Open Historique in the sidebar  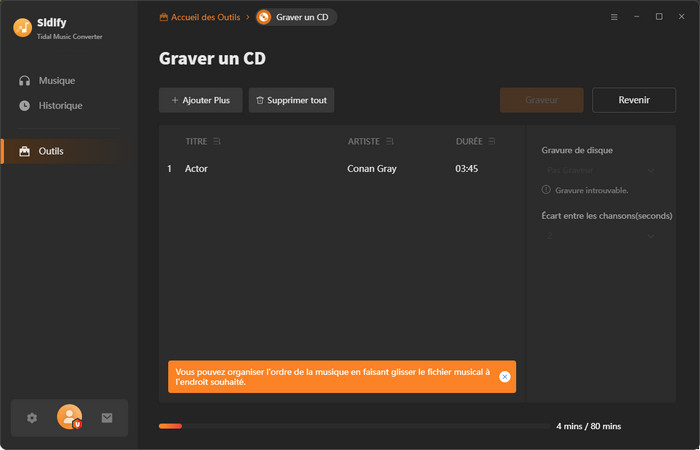[60, 105]
